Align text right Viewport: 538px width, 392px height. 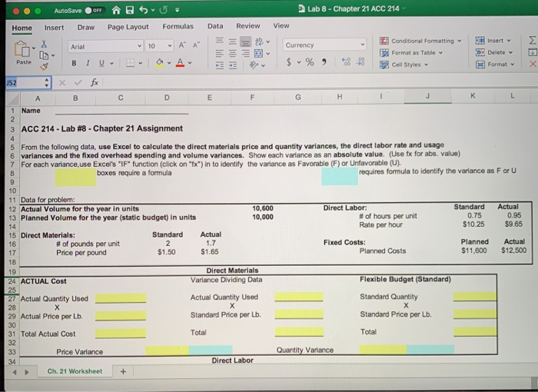tap(245, 53)
